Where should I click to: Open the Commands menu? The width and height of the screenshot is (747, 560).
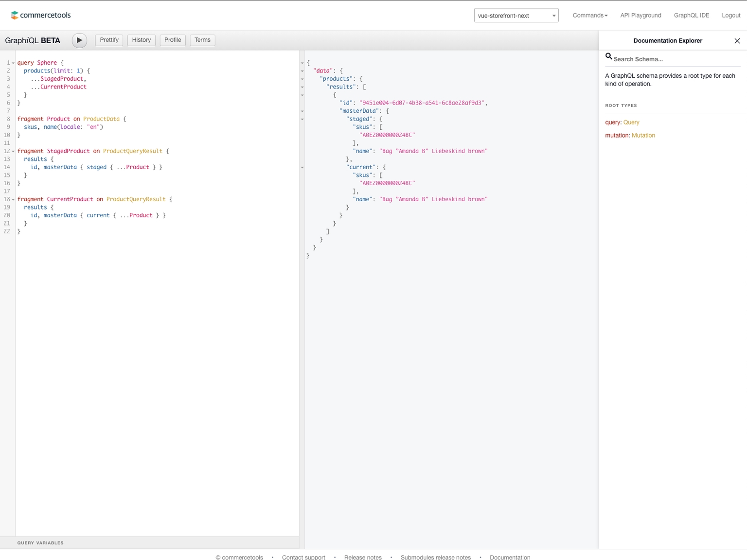590,16
